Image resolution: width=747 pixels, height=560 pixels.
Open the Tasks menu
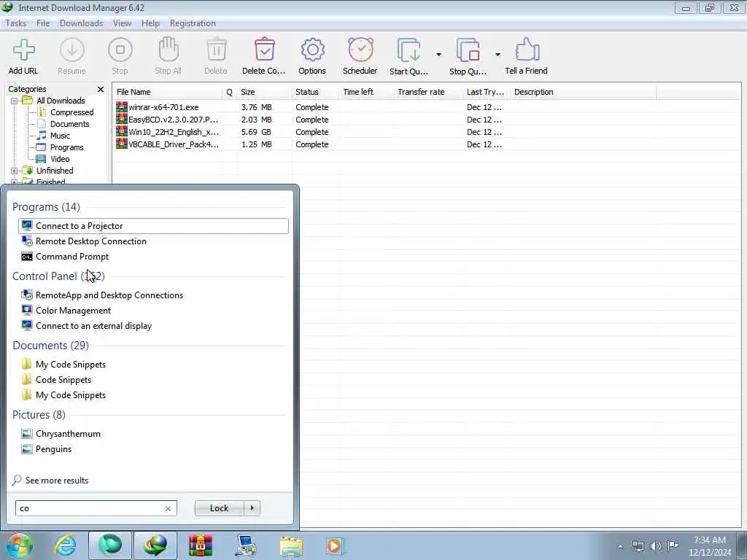tap(16, 23)
